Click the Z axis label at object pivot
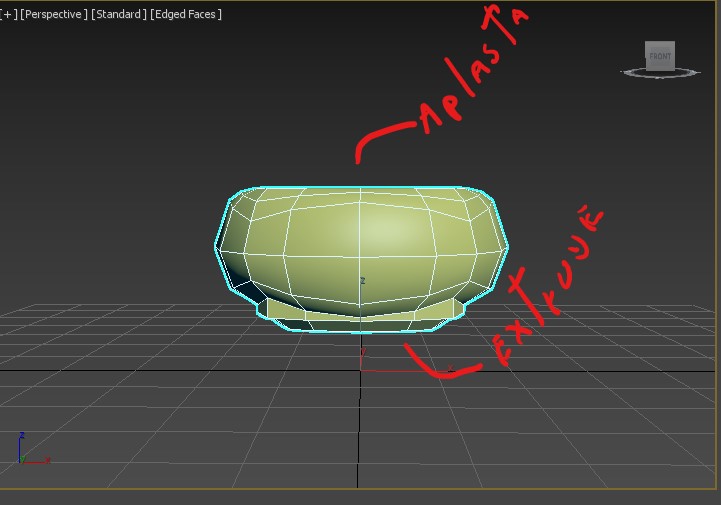Screen dimensions: 721x505 pos(362,282)
